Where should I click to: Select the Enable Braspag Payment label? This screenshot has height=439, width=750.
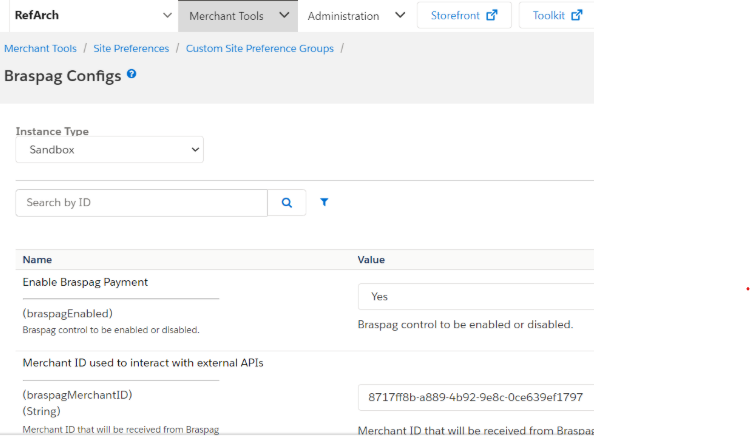[85, 282]
